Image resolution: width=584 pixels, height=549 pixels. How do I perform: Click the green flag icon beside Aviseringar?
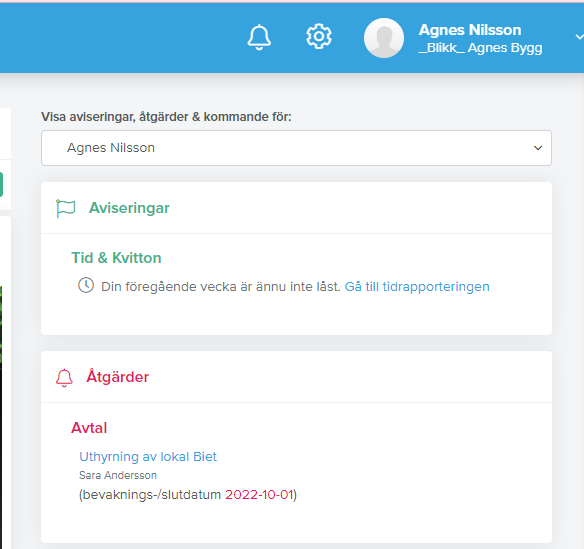click(66, 208)
